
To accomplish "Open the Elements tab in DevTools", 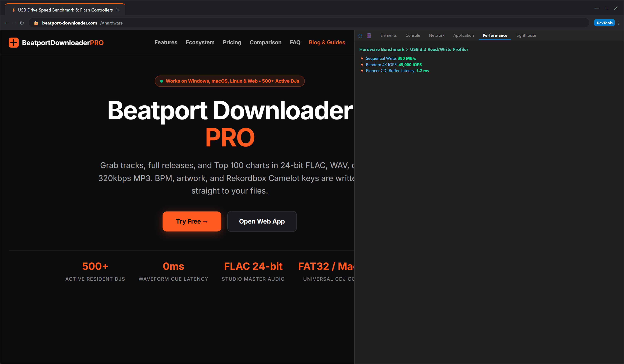I will click(x=388, y=35).
